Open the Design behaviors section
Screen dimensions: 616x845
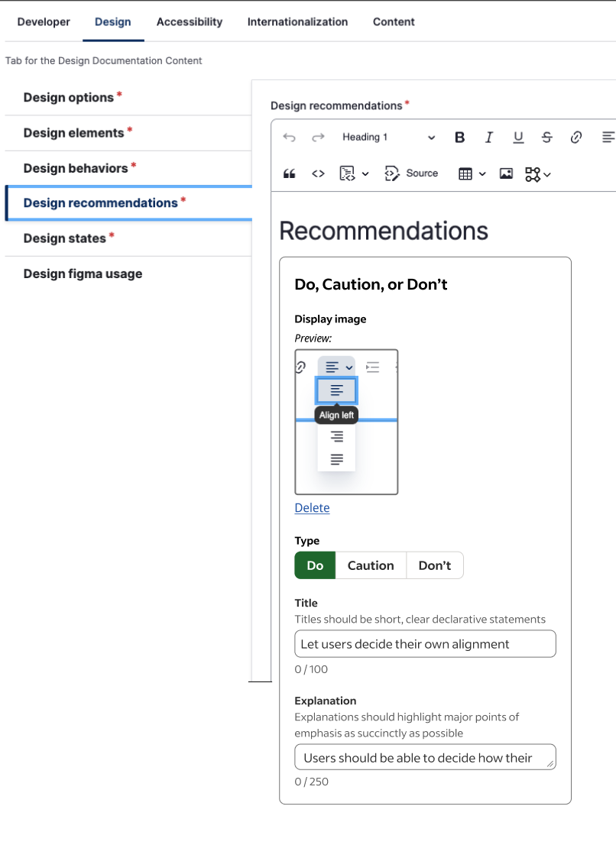pos(128,168)
